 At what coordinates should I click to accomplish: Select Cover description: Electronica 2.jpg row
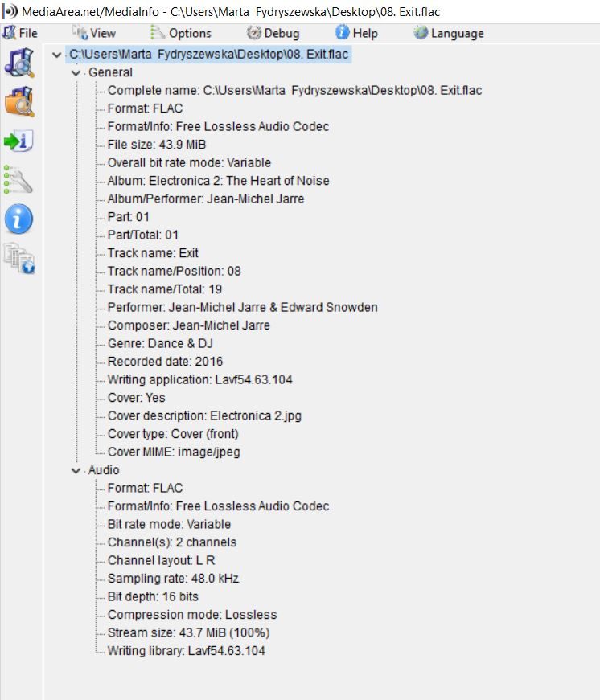pos(204,415)
